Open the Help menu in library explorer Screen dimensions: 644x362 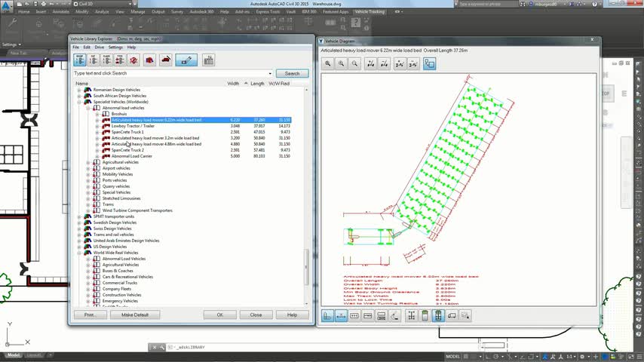131,48
